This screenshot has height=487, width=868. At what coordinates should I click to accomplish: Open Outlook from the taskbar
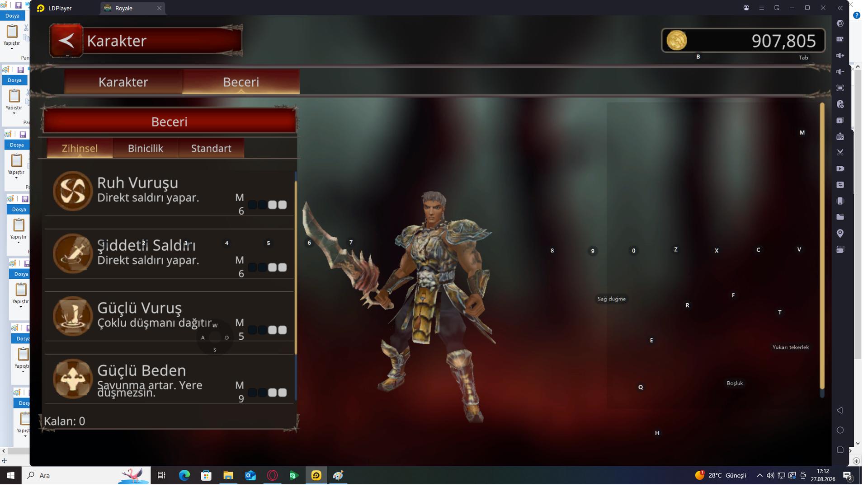(250, 476)
